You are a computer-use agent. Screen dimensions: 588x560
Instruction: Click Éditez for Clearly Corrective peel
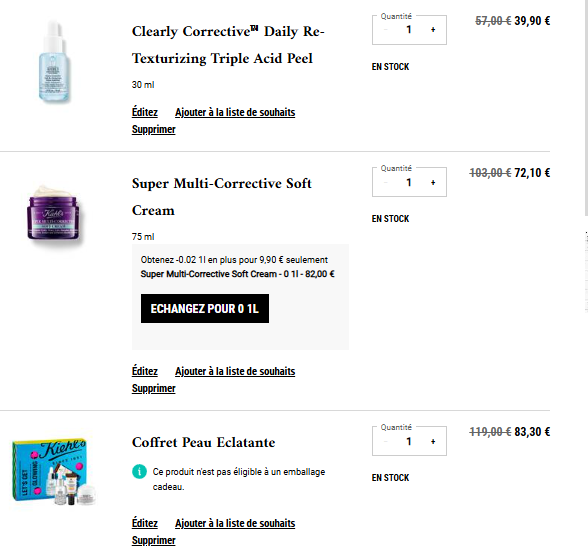[x=145, y=112]
